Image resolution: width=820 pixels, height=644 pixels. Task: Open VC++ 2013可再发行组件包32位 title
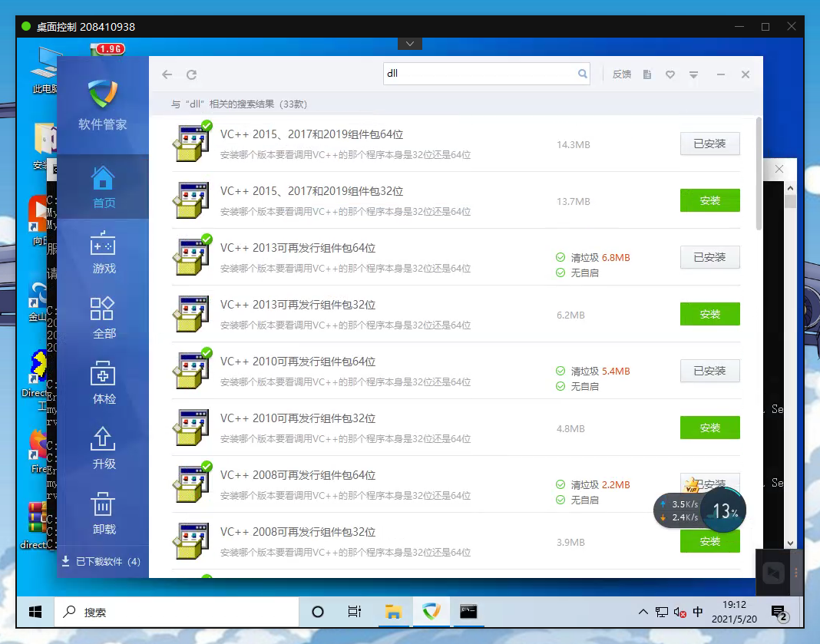(298, 305)
